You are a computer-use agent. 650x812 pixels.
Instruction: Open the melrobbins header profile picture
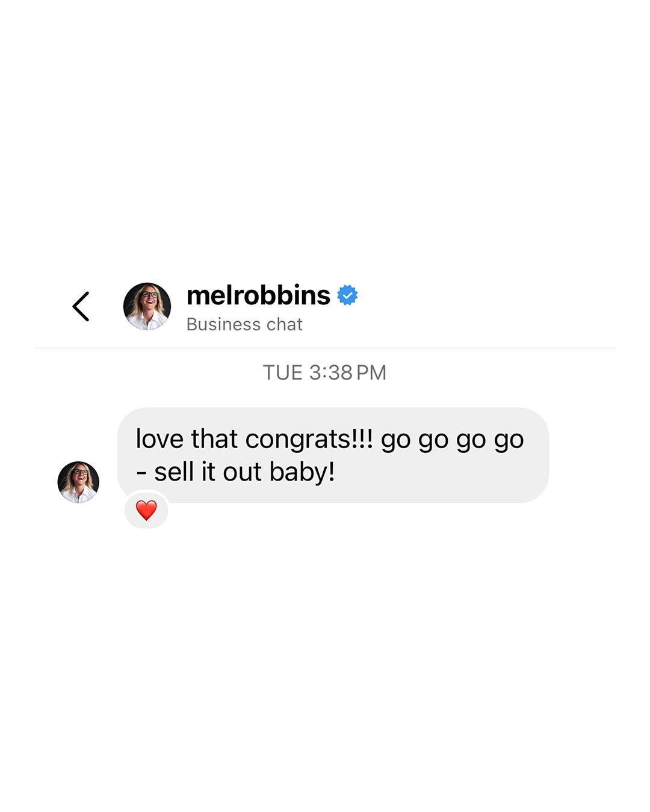(147, 306)
